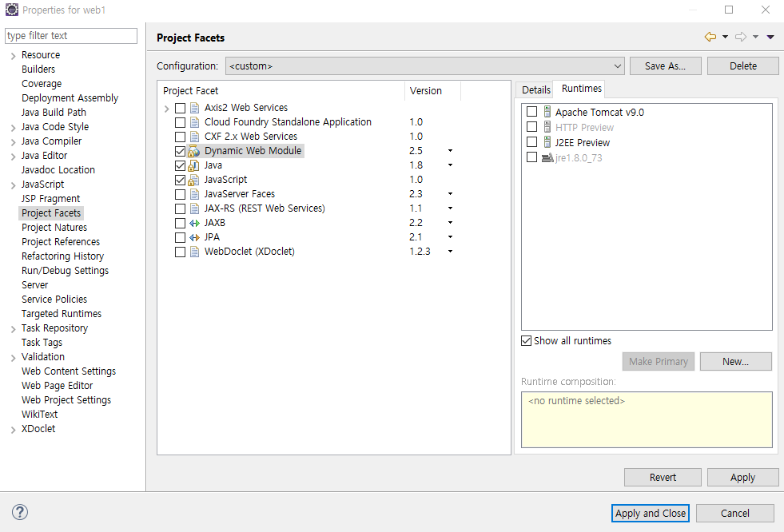
Task: Click the Dynamic Web Module globe icon
Action: [194, 151]
